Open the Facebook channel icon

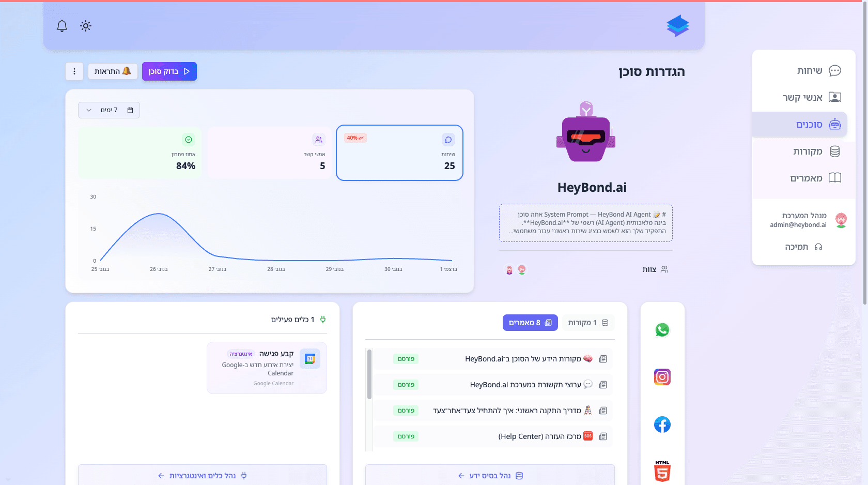[x=662, y=425]
